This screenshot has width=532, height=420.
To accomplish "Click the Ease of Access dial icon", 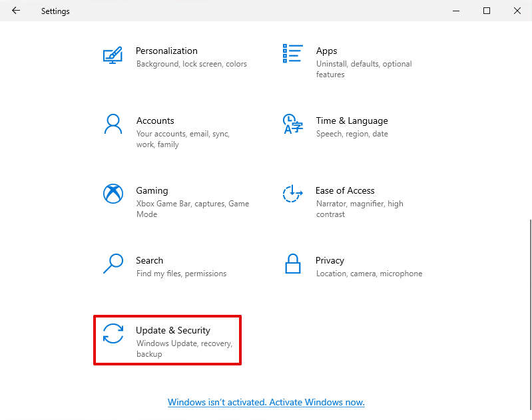I will (x=292, y=194).
